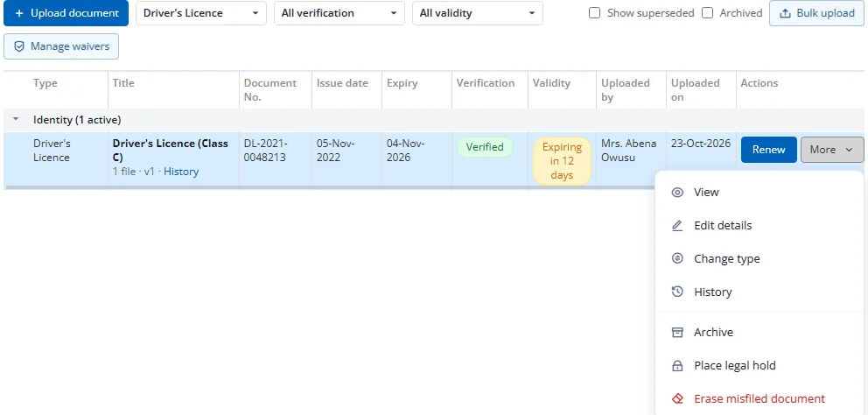Select Change type menu entry

[759, 259]
